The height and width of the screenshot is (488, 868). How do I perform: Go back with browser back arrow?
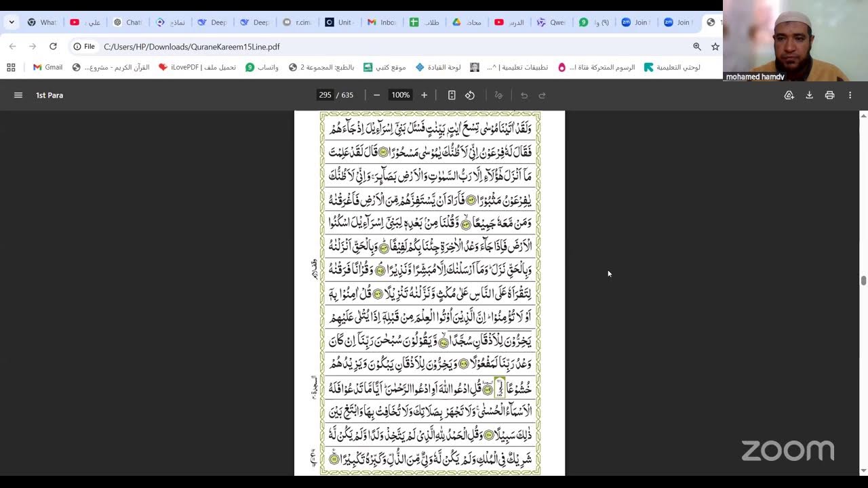click(12, 46)
